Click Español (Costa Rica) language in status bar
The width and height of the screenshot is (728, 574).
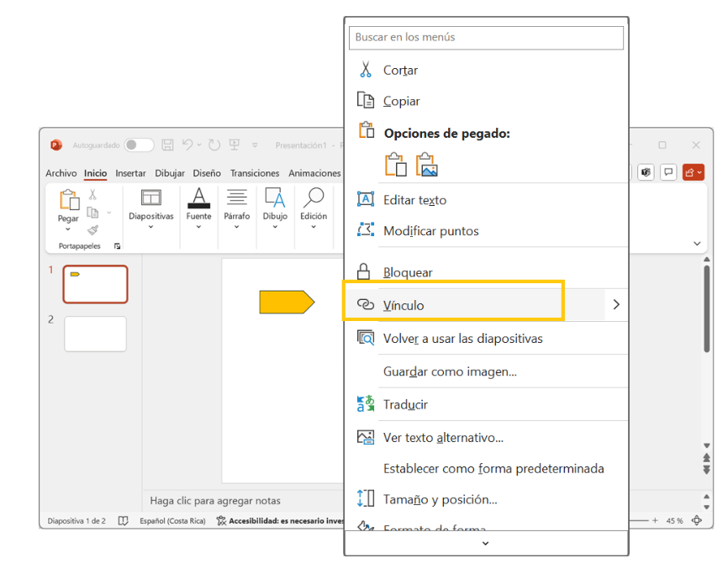pyautogui.click(x=173, y=521)
